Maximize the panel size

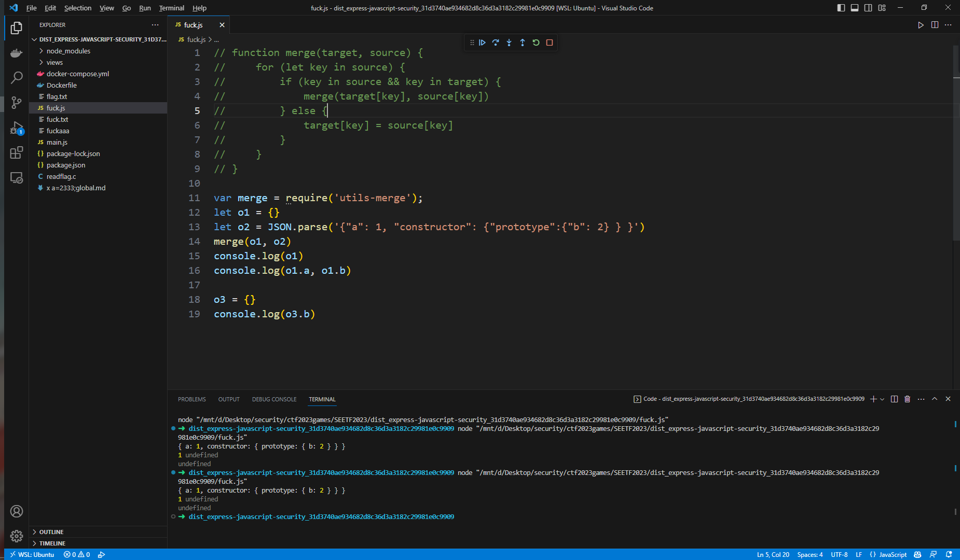935,399
